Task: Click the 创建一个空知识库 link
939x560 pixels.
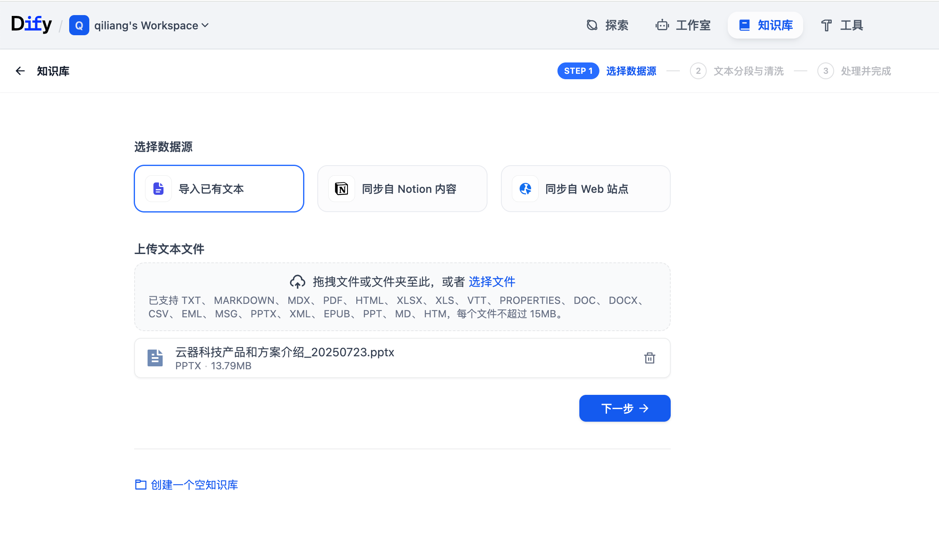Action: (x=186, y=485)
